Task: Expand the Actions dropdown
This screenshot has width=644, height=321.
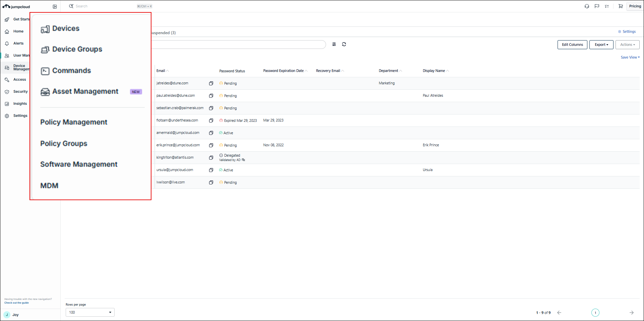Action: [627, 45]
